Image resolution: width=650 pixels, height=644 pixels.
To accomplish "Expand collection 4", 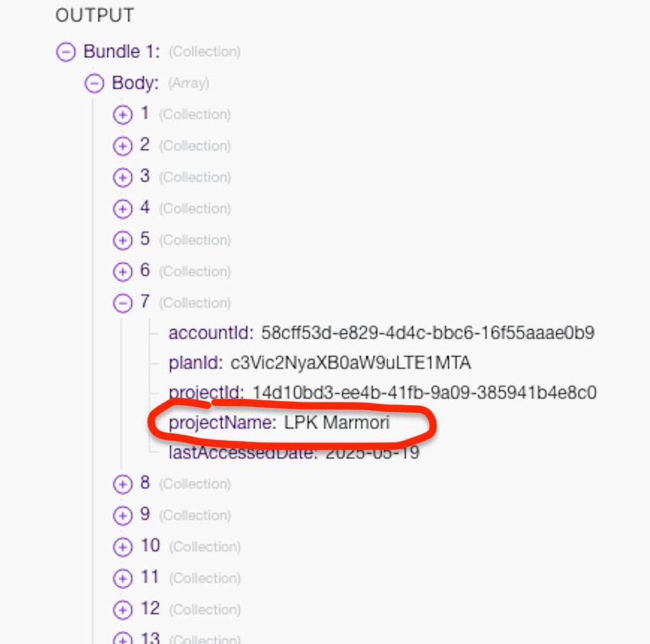I will pyautogui.click(x=122, y=208).
